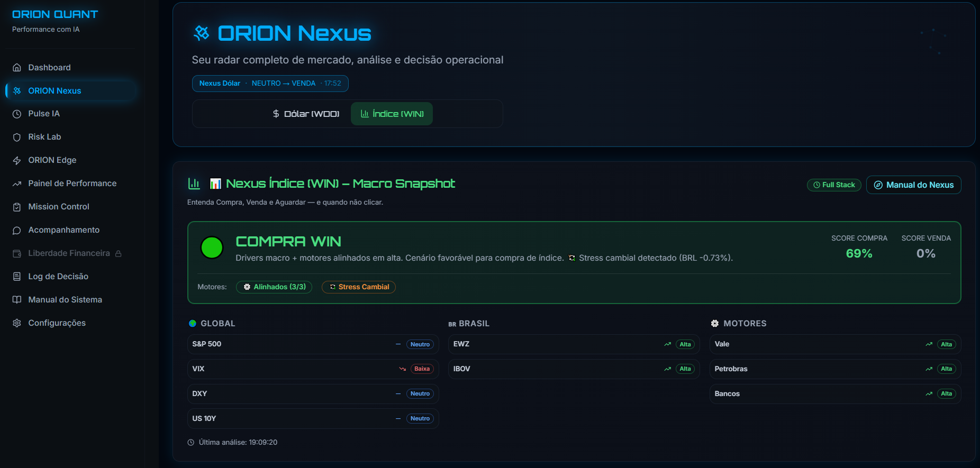Open the Manual do Nexus button

[914, 185]
